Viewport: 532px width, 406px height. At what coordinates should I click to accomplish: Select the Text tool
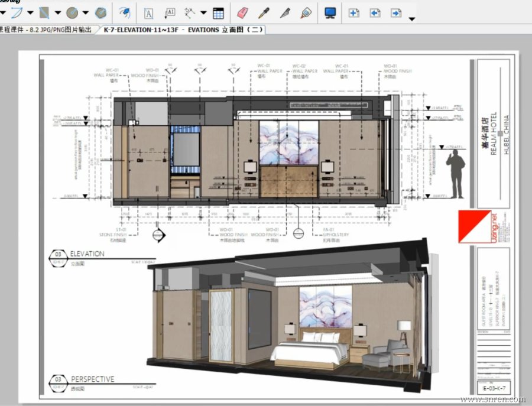[x=148, y=13]
